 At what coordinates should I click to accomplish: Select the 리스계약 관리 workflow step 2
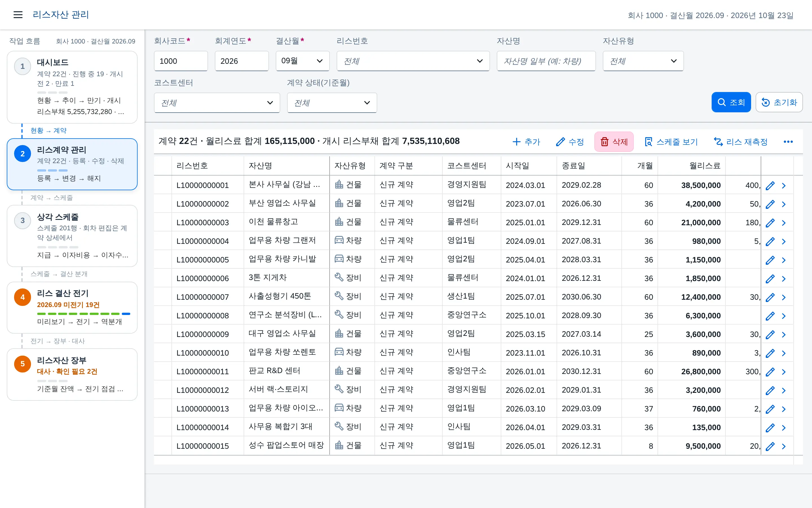pos(72,164)
